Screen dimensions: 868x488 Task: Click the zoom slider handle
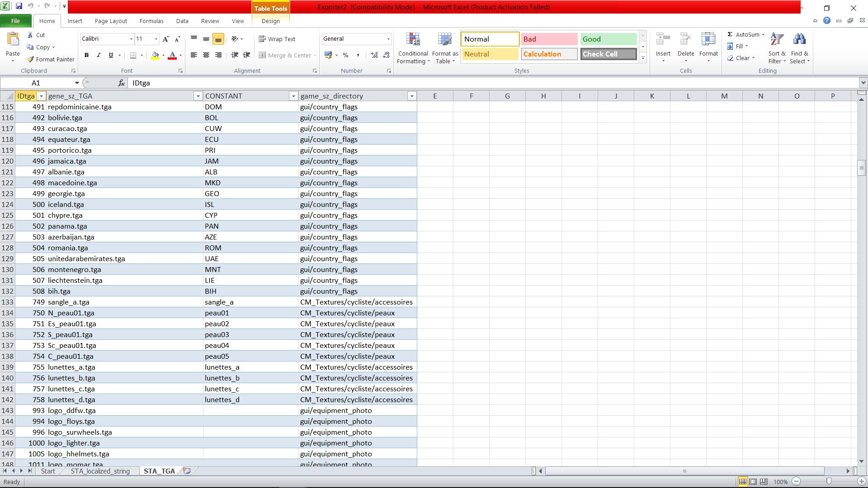pos(829,482)
